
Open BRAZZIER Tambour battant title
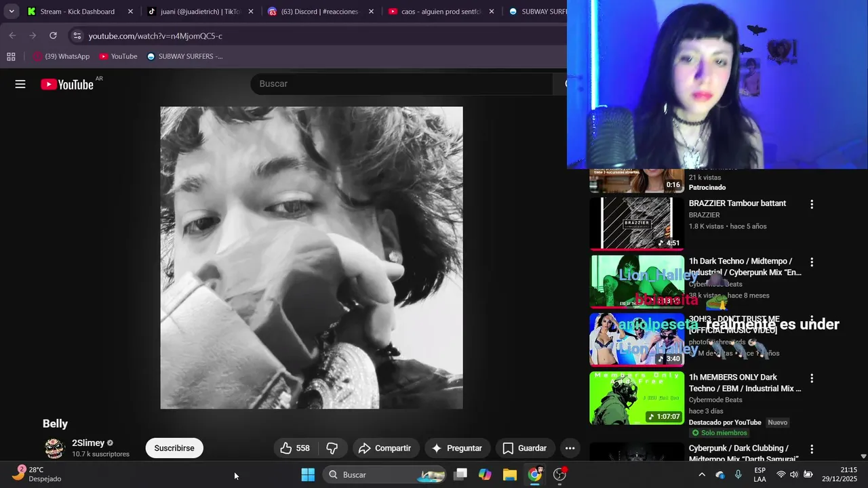(x=737, y=203)
